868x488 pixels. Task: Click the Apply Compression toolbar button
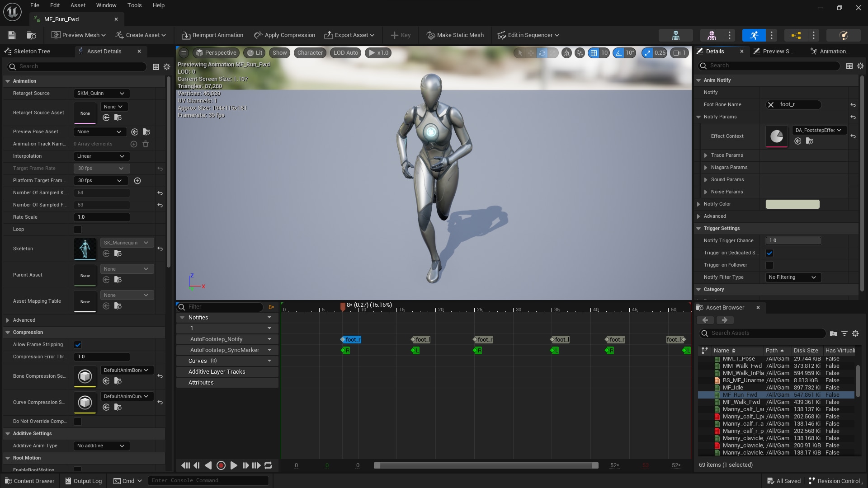click(x=286, y=34)
